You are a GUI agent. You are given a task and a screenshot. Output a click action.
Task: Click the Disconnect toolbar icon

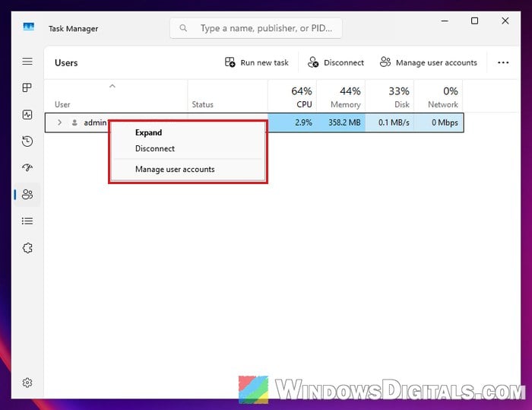(x=313, y=62)
